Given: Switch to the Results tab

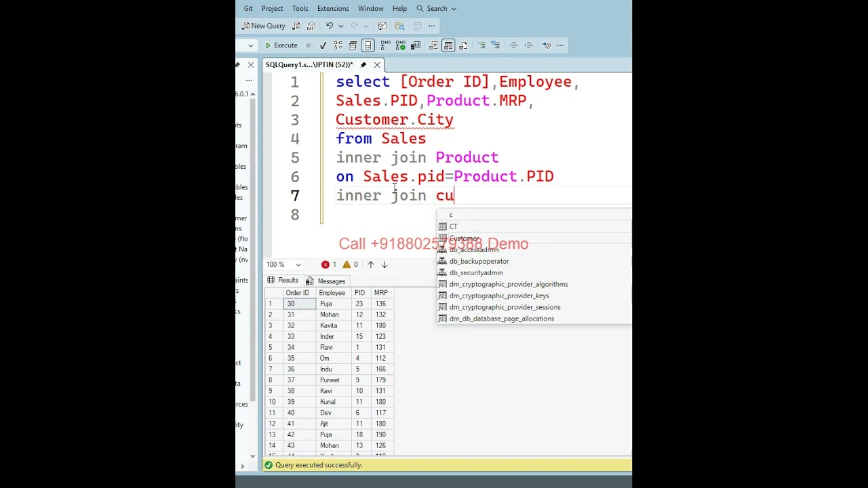Looking at the screenshot, I should click(283, 281).
